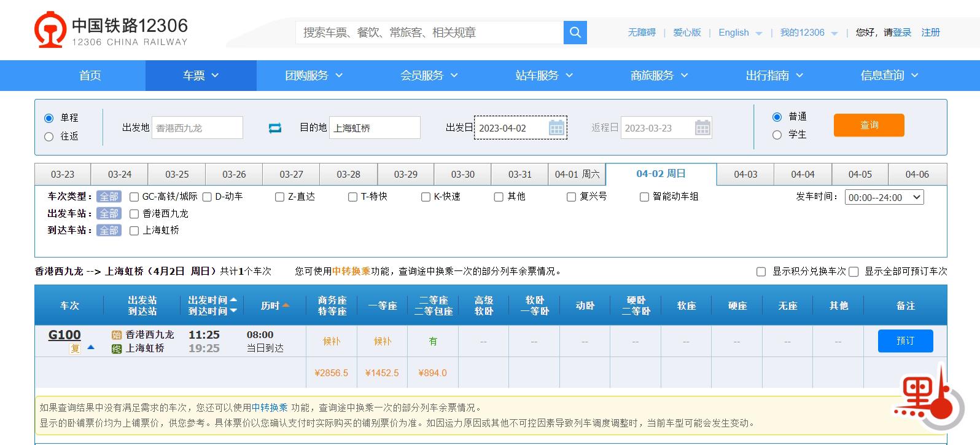This screenshot has height=445, width=980.
Task: Open the departure date calendar icon
Action: (556, 128)
